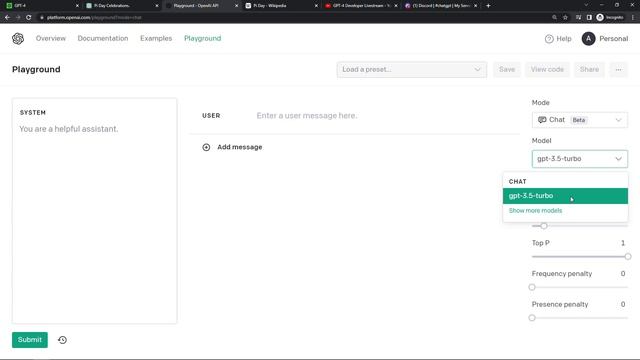The height and width of the screenshot is (360, 640).
Task: Click the CHAT group header in model list
Action: pos(518,181)
